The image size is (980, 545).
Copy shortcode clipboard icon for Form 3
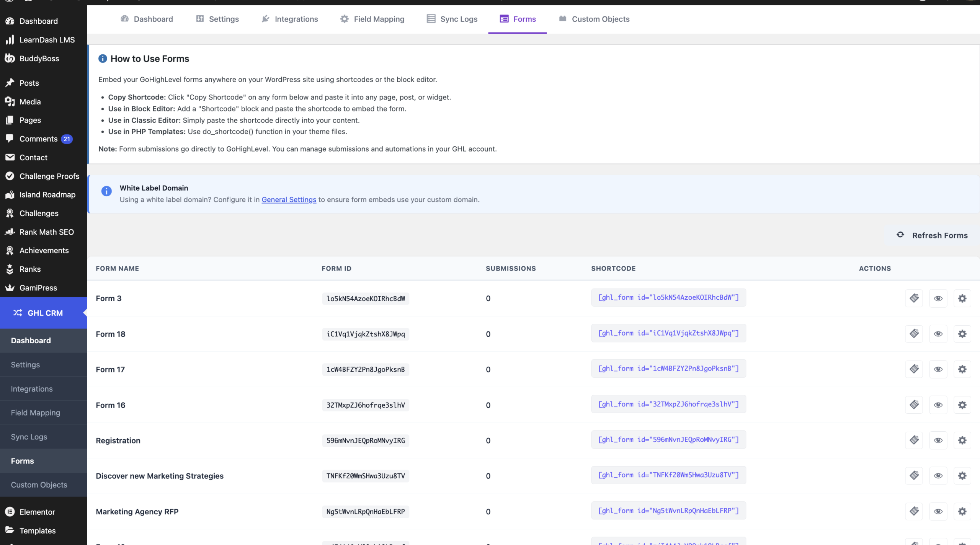(914, 298)
